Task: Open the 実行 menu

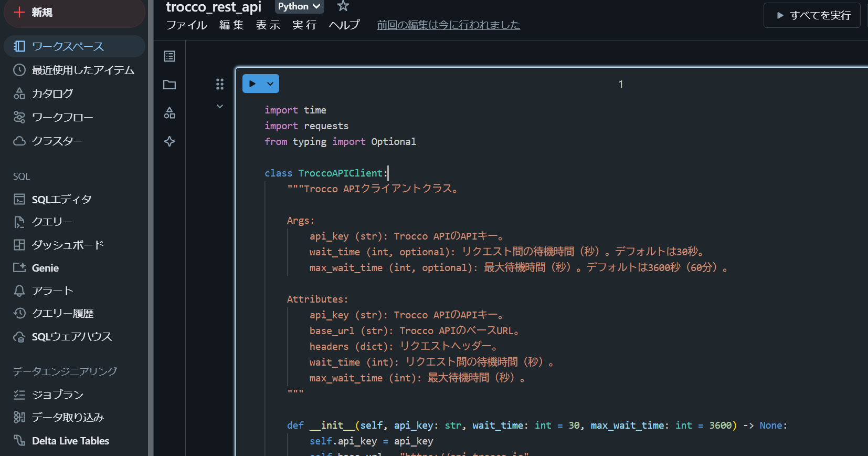Action: 305,25
